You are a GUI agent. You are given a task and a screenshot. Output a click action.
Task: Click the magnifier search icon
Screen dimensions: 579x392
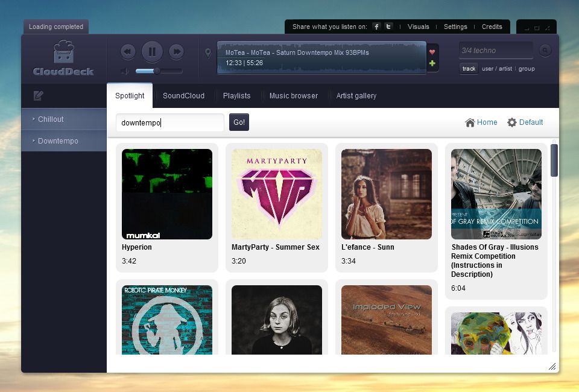click(x=545, y=51)
